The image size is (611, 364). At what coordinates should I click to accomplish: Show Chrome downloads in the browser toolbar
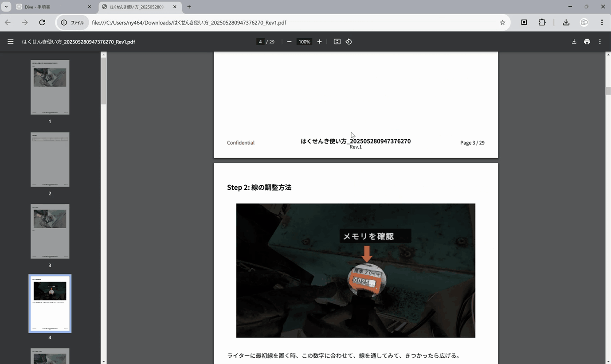point(566,23)
